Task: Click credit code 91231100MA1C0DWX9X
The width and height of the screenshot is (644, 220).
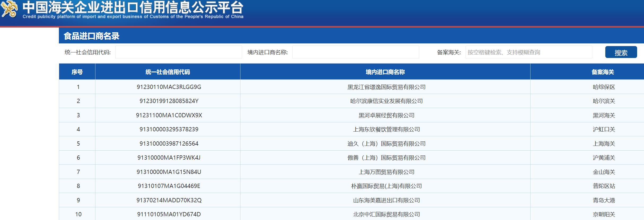Action: (169, 115)
